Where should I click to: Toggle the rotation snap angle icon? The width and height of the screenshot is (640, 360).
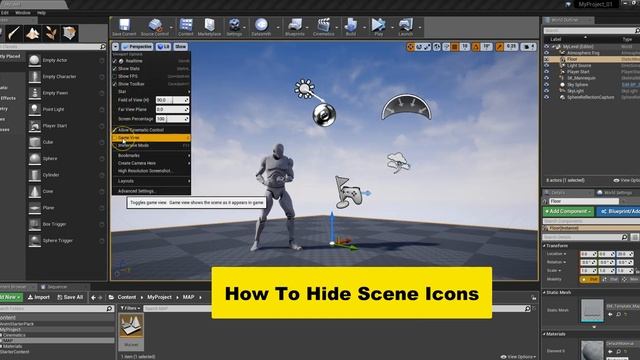click(476, 47)
